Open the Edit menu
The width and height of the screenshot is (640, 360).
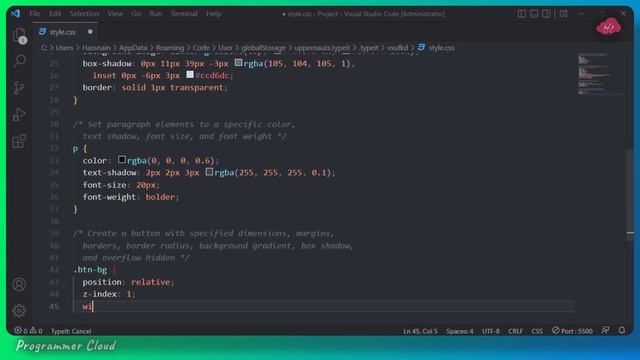pos(55,13)
